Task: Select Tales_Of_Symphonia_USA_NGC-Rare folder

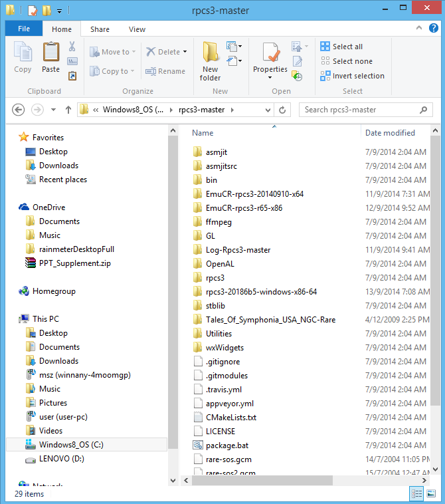Action: click(x=271, y=320)
